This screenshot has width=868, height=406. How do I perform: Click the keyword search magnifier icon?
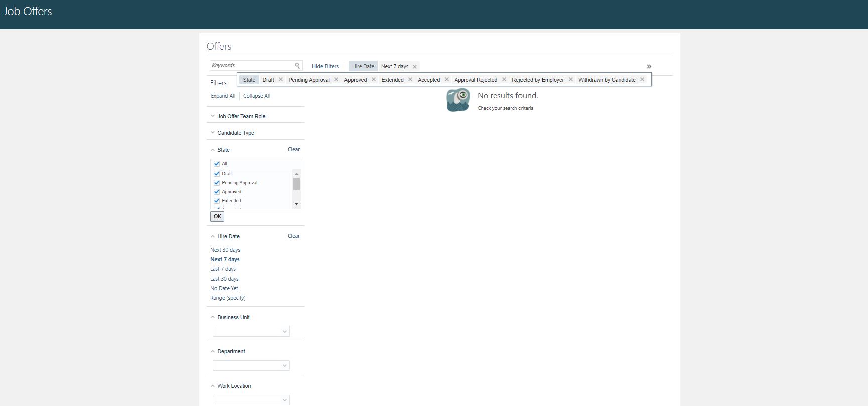297,66
